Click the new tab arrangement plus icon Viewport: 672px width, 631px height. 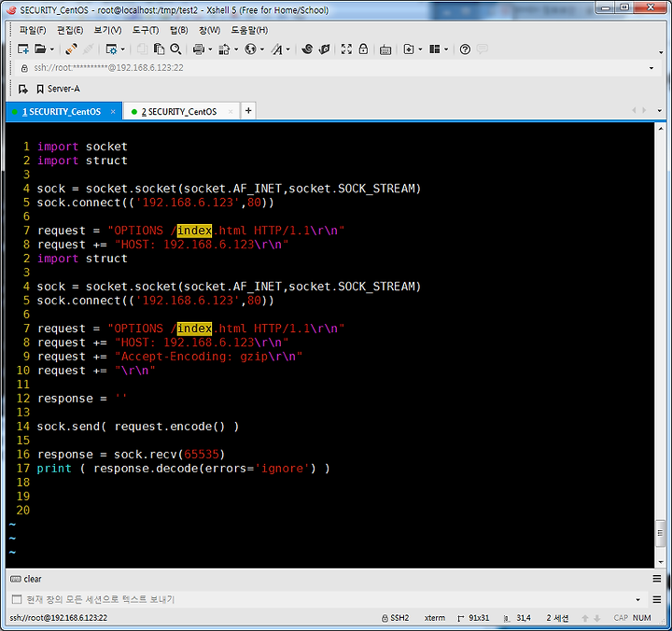(x=409, y=49)
